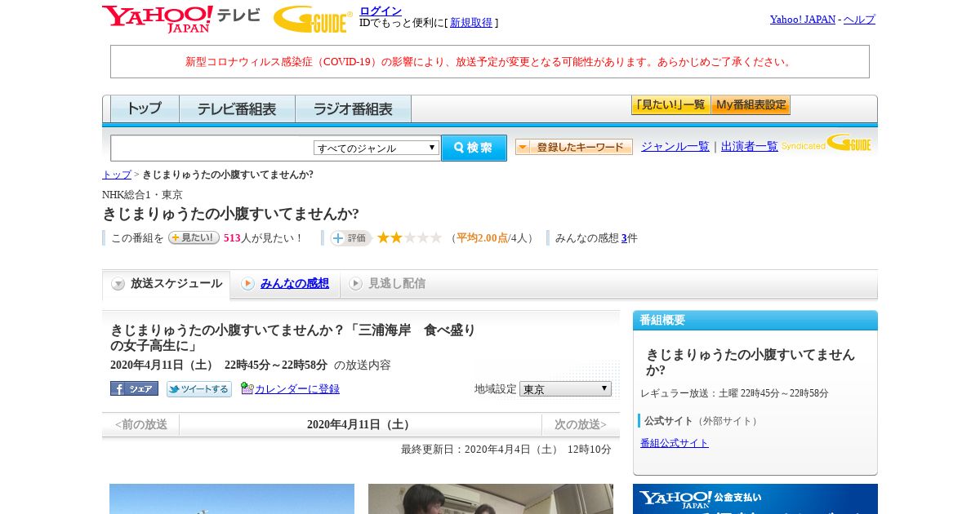
Task: Click the gray arrow icon on 見逃し配信 tab
Action: pos(355,283)
